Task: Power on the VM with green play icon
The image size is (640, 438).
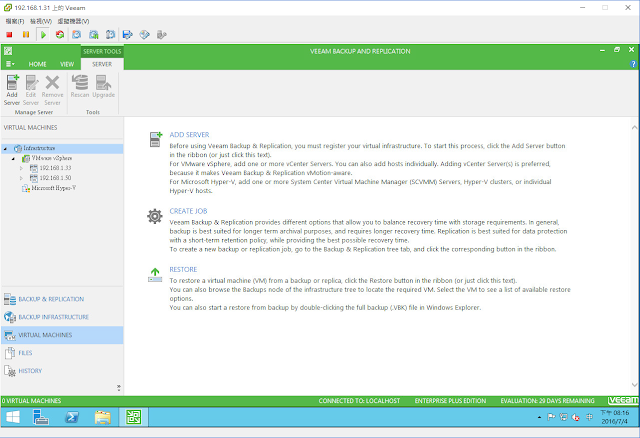Action: (43, 35)
